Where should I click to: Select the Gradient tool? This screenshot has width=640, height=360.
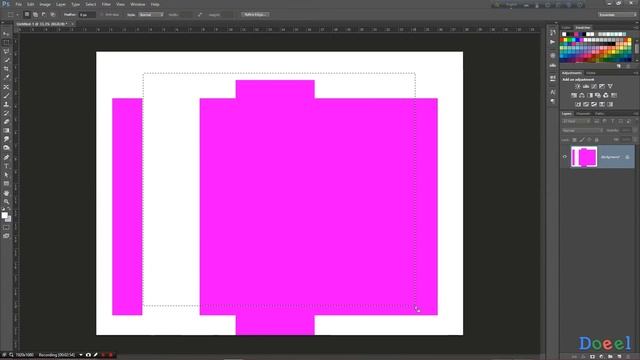[6, 131]
